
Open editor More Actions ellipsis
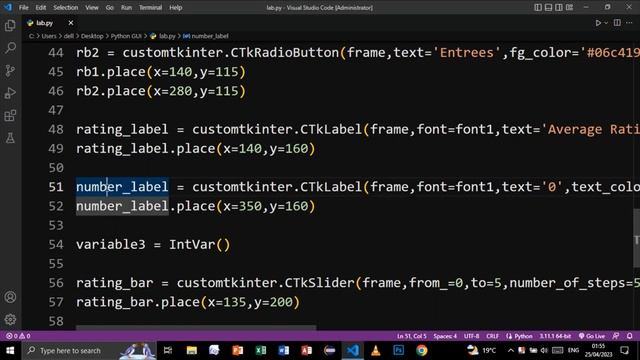tap(629, 23)
